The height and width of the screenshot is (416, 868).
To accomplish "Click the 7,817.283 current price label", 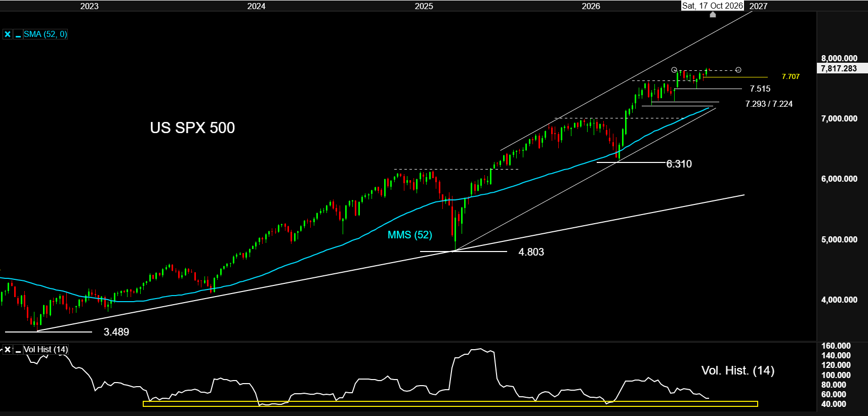I will point(842,68).
